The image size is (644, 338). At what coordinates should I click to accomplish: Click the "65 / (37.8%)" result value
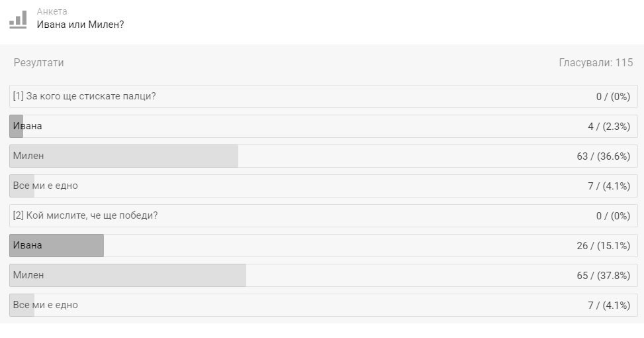click(603, 275)
